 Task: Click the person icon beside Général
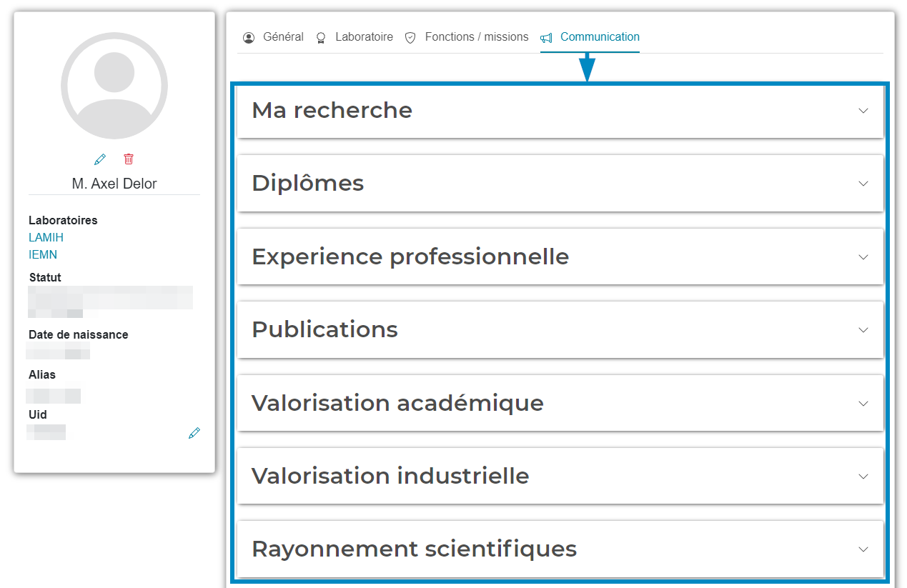249,38
